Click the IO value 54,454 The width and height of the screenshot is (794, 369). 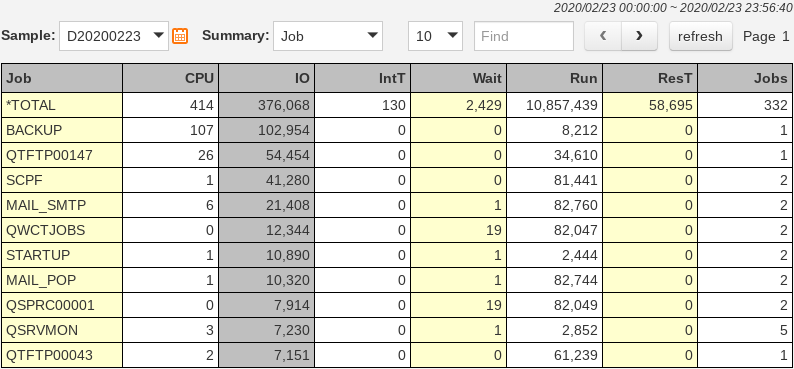[288, 155]
